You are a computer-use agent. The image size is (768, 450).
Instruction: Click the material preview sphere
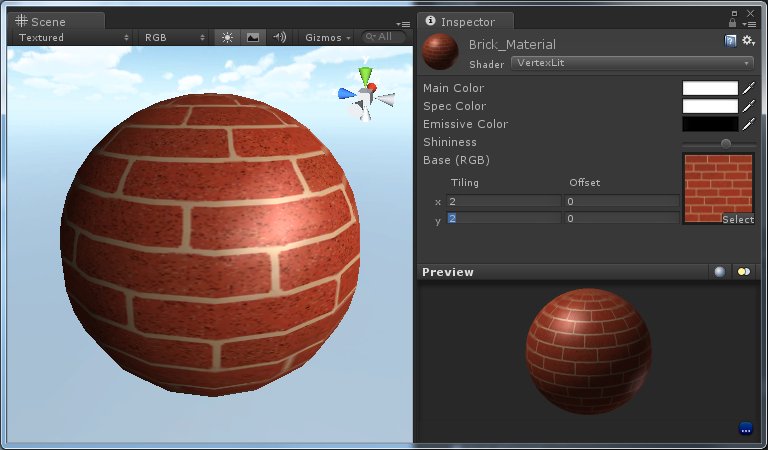588,351
